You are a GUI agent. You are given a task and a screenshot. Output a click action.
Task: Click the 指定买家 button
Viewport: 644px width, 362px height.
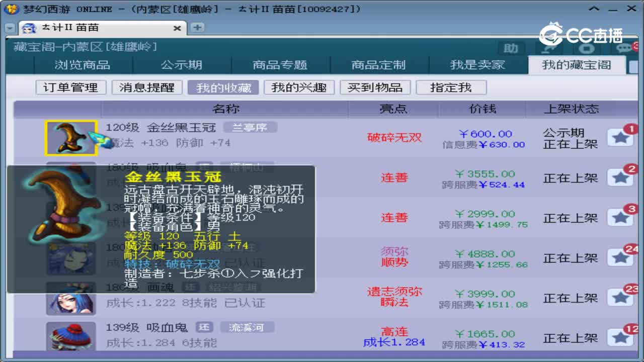[451, 87]
